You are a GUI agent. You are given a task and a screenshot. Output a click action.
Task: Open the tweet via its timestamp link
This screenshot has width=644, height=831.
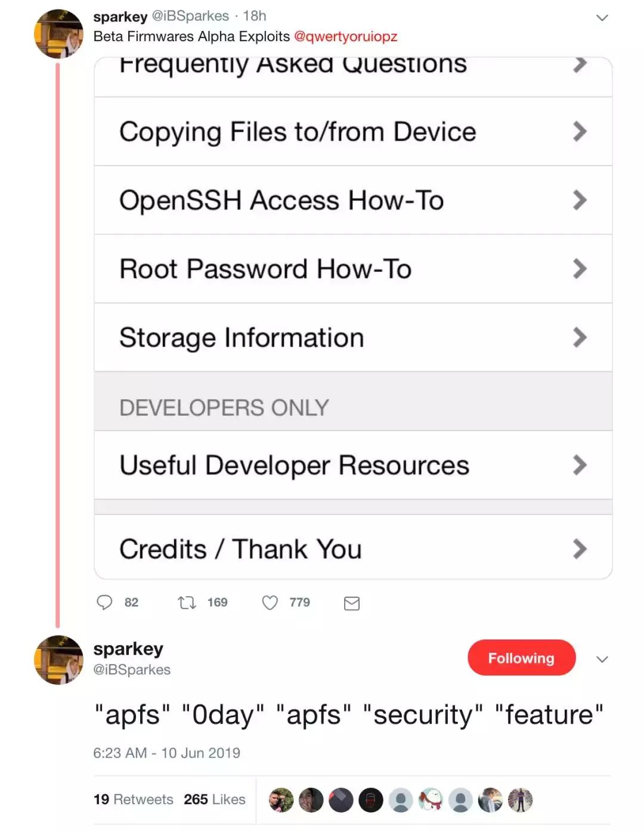167,753
